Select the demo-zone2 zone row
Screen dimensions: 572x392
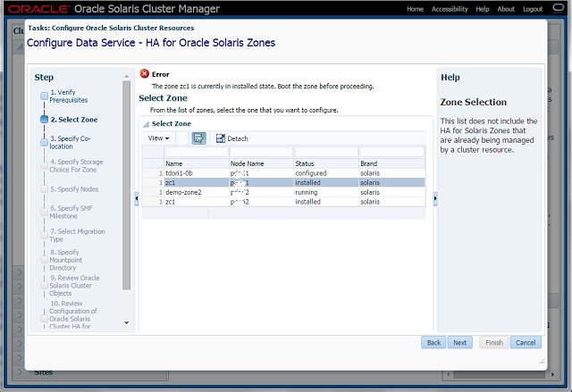[x=283, y=192]
